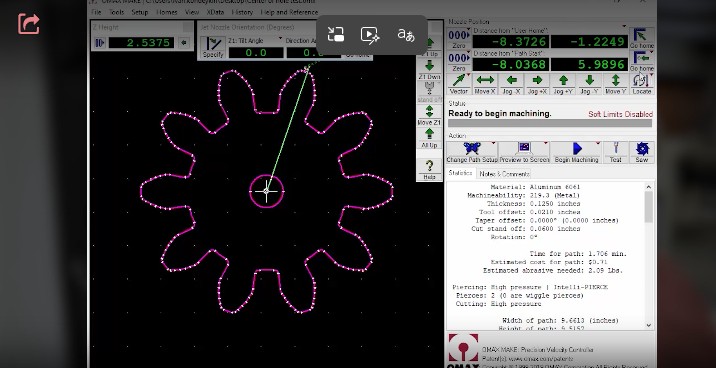Open the Homes menu

[x=167, y=12]
